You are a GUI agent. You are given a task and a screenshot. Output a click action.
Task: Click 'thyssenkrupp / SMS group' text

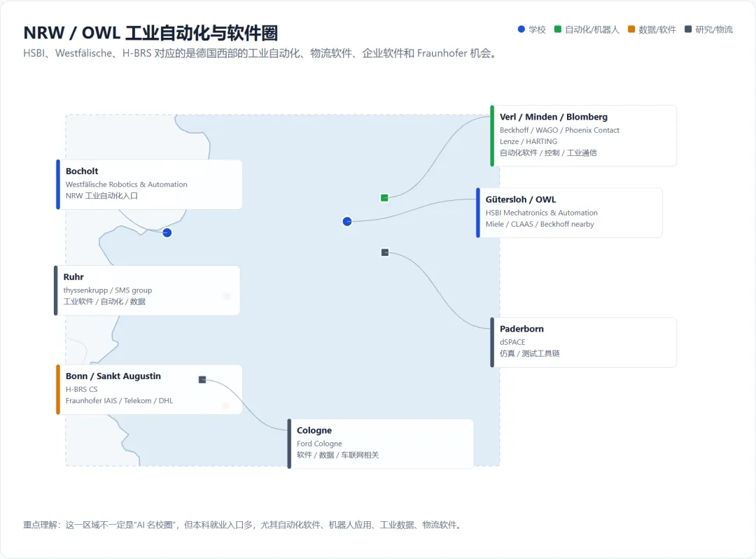(x=108, y=290)
